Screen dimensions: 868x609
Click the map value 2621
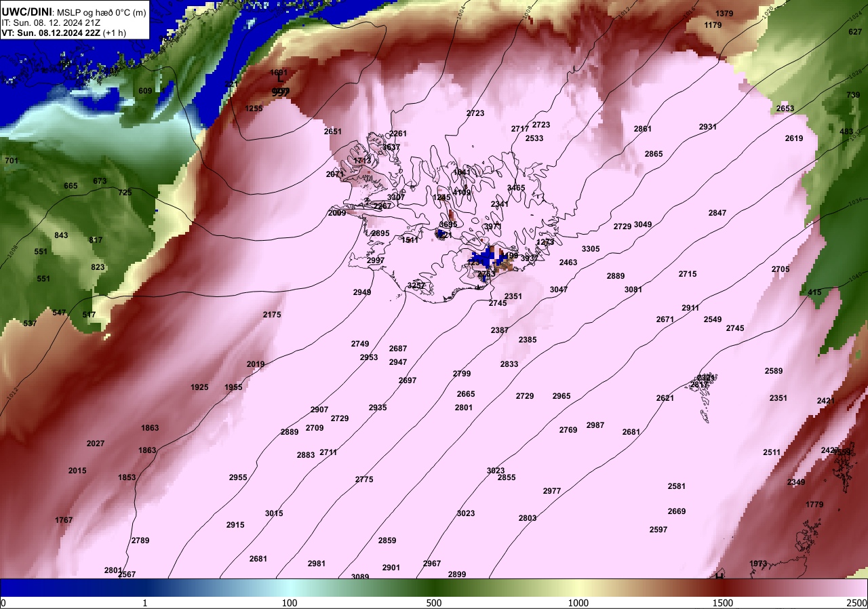pyautogui.click(x=665, y=398)
